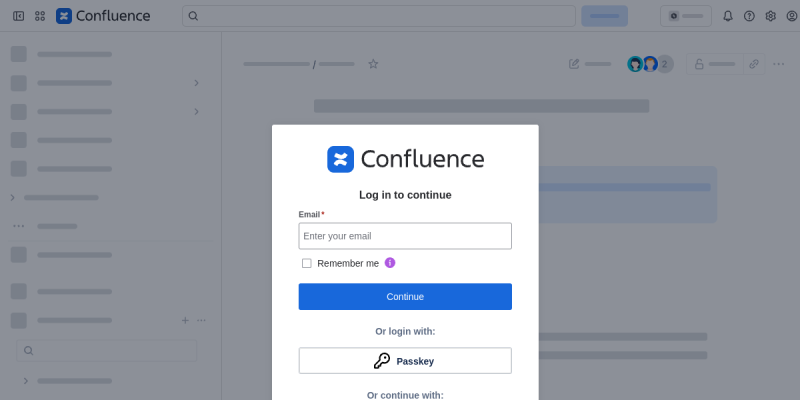Open the page's more actions ellipsis
The image size is (800, 400).
tap(779, 64)
